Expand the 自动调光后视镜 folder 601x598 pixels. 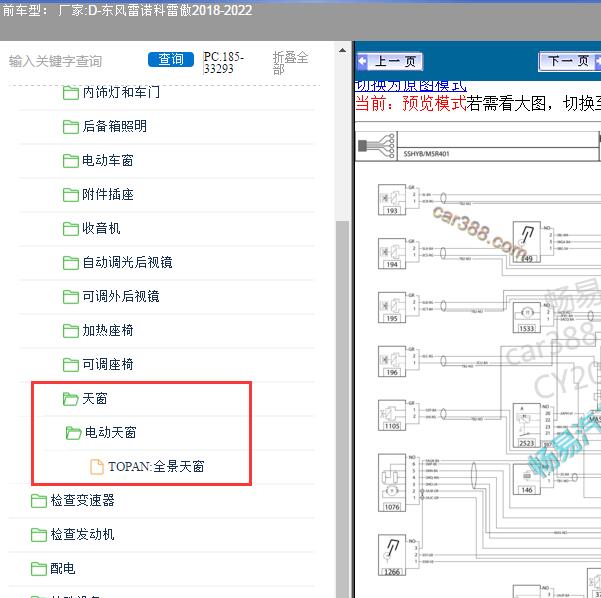coord(127,263)
